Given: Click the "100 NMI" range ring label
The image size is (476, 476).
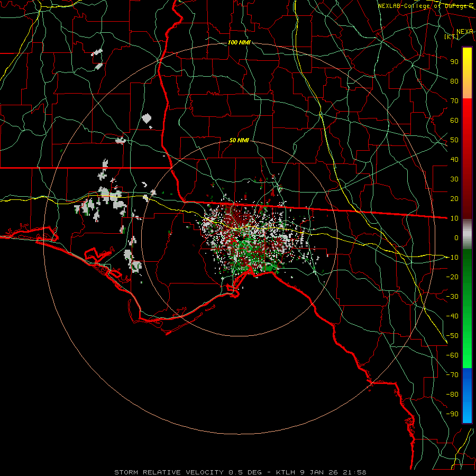Looking at the screenshot, I should [x=239, y=42].
